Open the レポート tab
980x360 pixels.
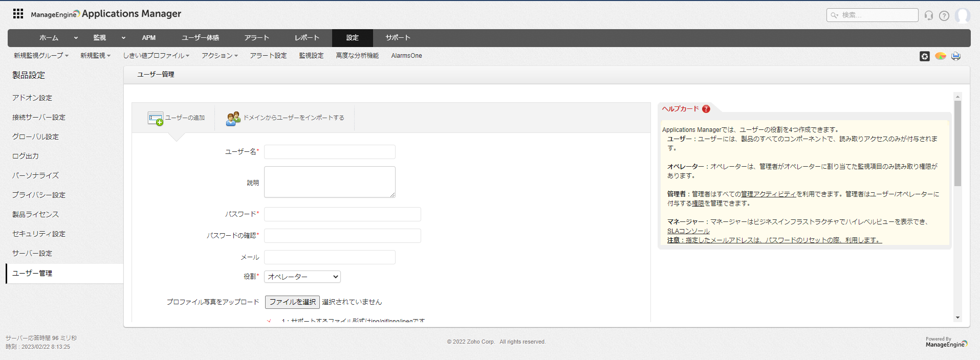pos(307,38)
